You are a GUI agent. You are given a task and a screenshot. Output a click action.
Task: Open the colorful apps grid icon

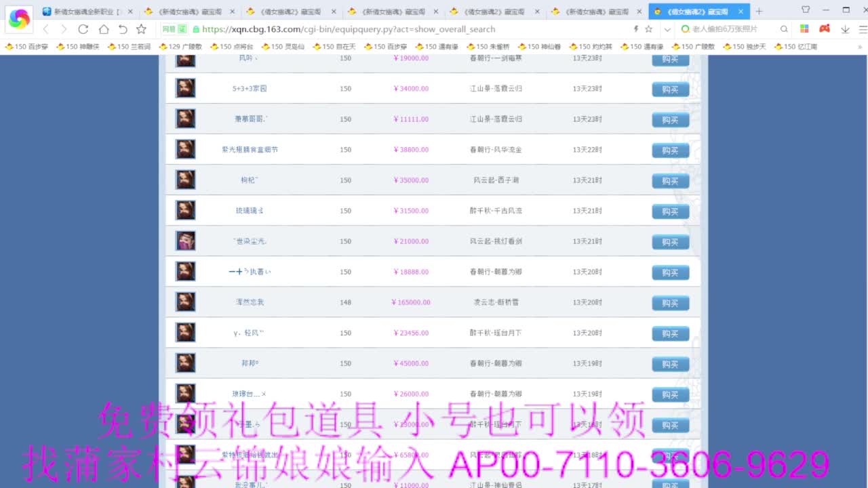[x=804, y=30]
